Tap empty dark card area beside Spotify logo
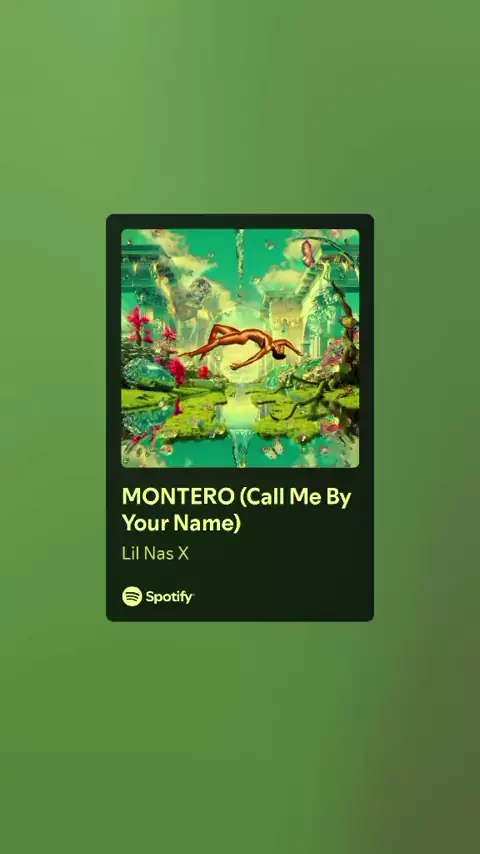This screenshot has width=480, height=854. (283, 596)
